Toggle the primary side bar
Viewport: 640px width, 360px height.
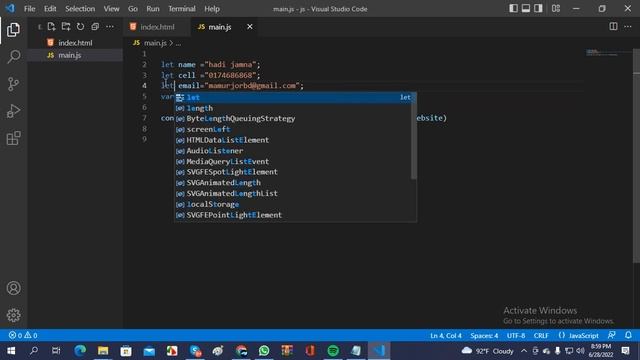pyautogui.click(x=513, y=9)
